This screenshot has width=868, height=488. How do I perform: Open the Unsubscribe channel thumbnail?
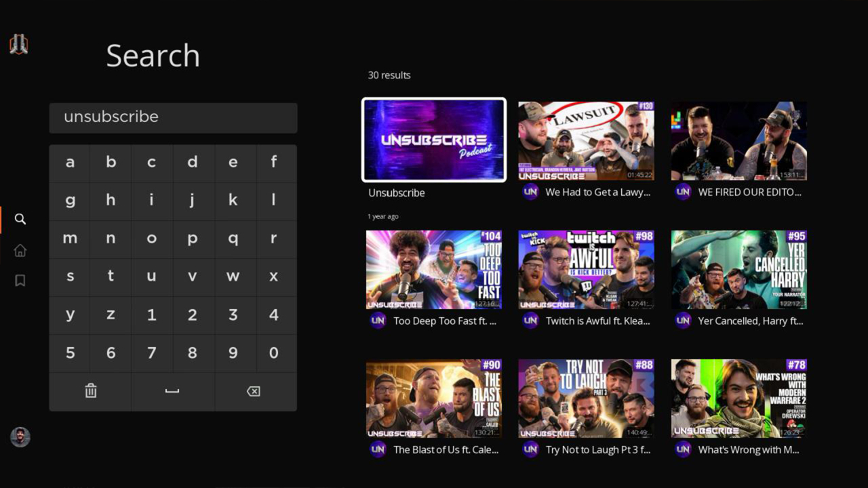pos(434,139)
